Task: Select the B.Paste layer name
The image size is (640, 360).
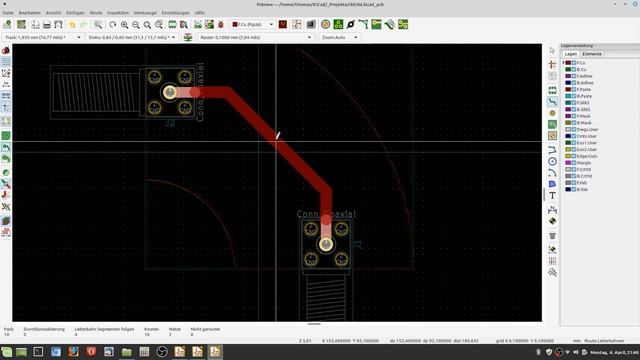Action: [584, 96]
